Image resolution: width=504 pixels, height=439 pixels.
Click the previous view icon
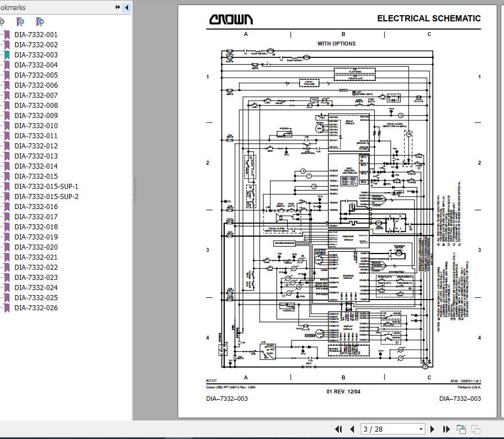[x=461, y=429]
